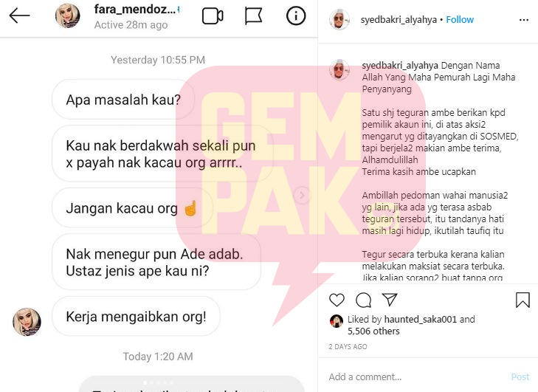Flag this conversation with the flag icon
The height and width of the screenshot is (392, 538).
(x=254, y=16)
